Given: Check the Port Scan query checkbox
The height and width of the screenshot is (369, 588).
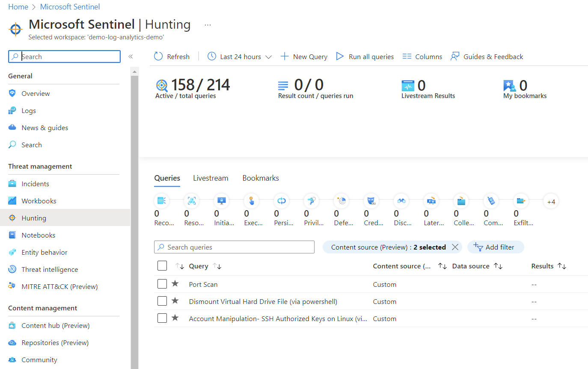Looking at the screenshot, I should point(162,284).
